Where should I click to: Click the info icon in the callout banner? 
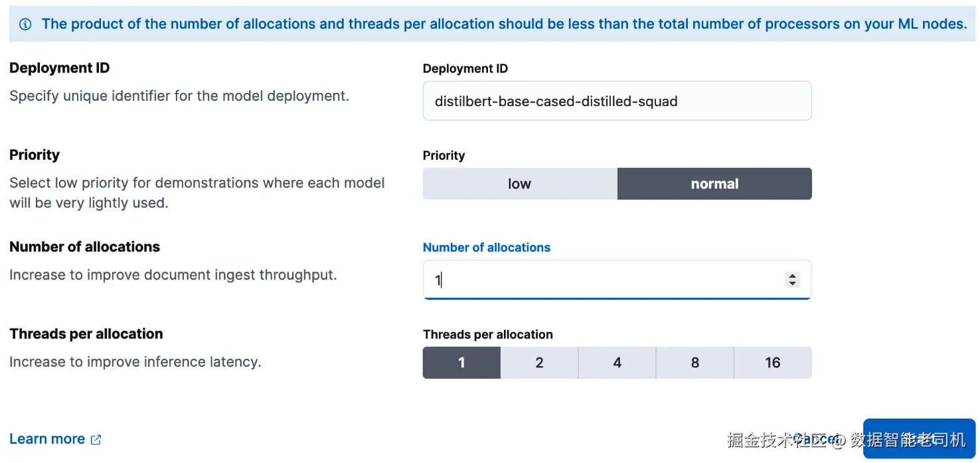25,25
